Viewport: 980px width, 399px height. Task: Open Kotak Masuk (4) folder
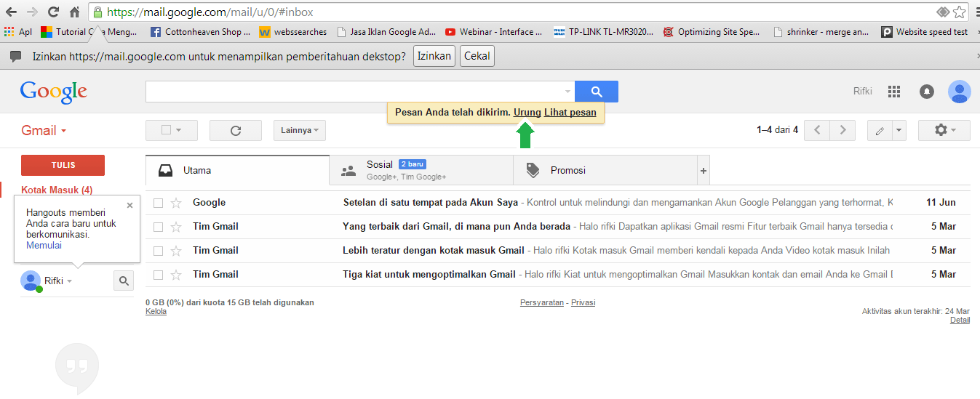click(57, 190)
